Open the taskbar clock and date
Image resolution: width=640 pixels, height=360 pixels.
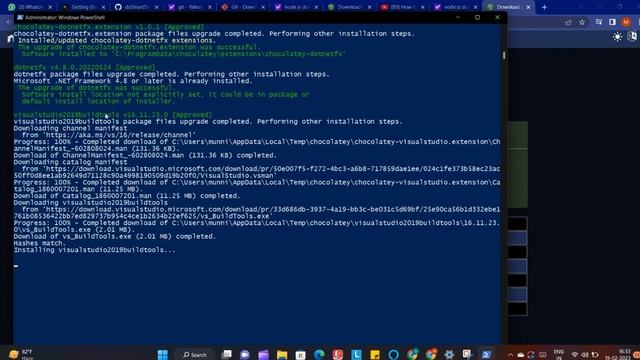click(x=619, y=354)
